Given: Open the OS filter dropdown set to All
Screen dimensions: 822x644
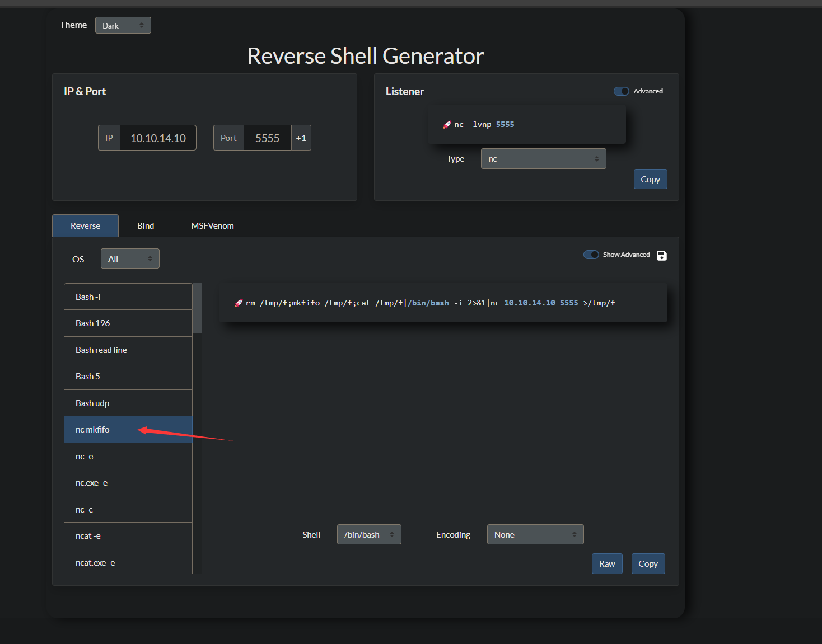Looking at the screenshot, I should tap(130, 258).
